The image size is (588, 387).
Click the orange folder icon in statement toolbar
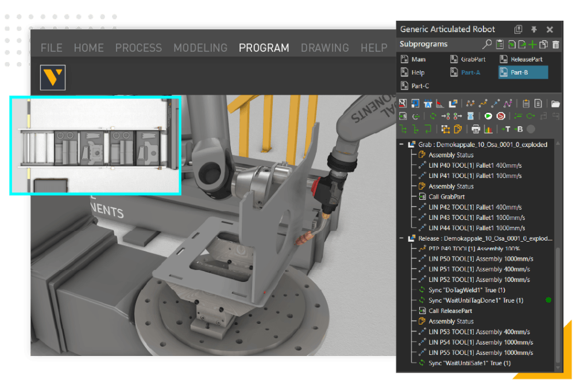pos(555,104)
